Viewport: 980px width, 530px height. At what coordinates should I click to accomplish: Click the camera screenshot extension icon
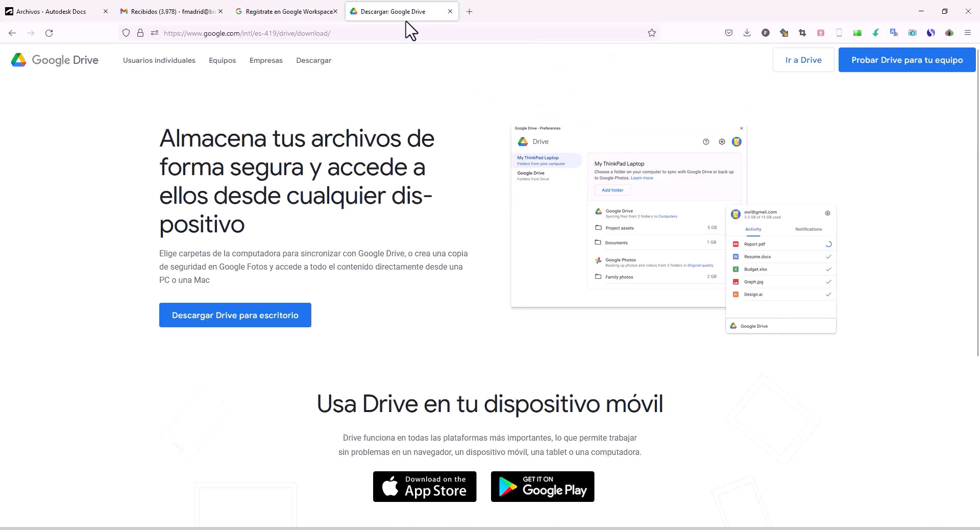(912, 33)
